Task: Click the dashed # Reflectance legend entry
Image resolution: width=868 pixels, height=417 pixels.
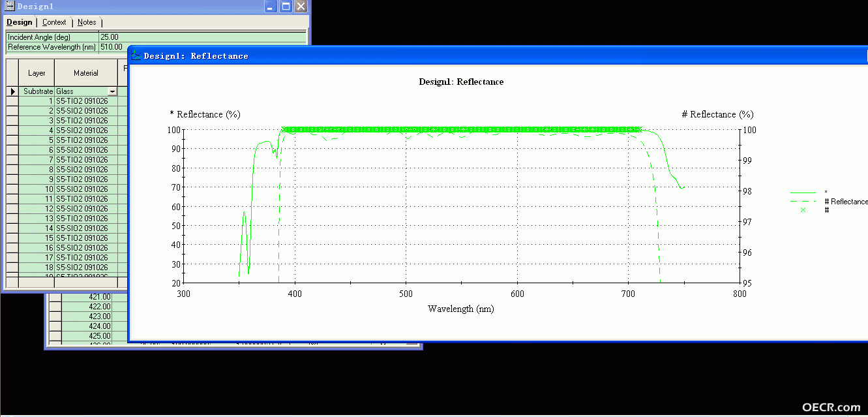Action: 829,202
